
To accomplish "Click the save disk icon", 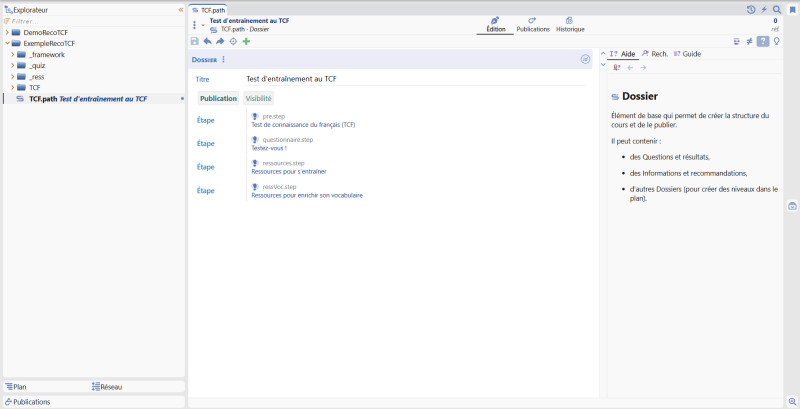I will pyautogui.click(x=194, y=41).
